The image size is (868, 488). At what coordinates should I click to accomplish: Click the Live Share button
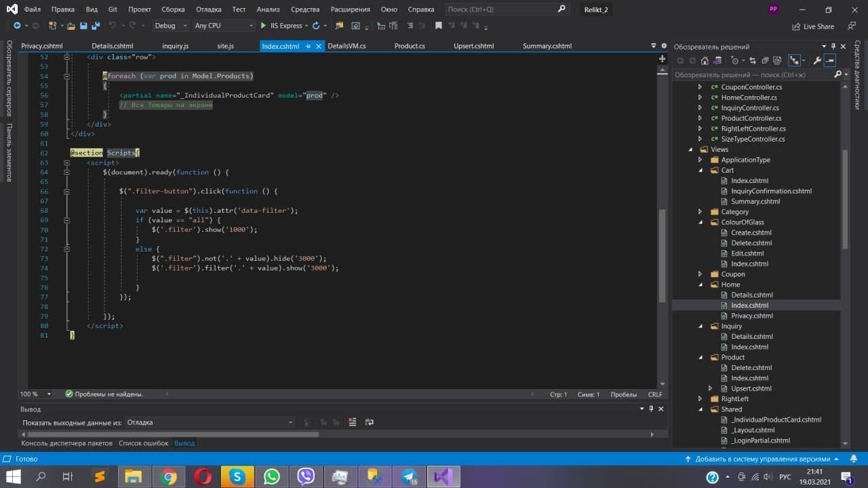click(x=813, y=26)
